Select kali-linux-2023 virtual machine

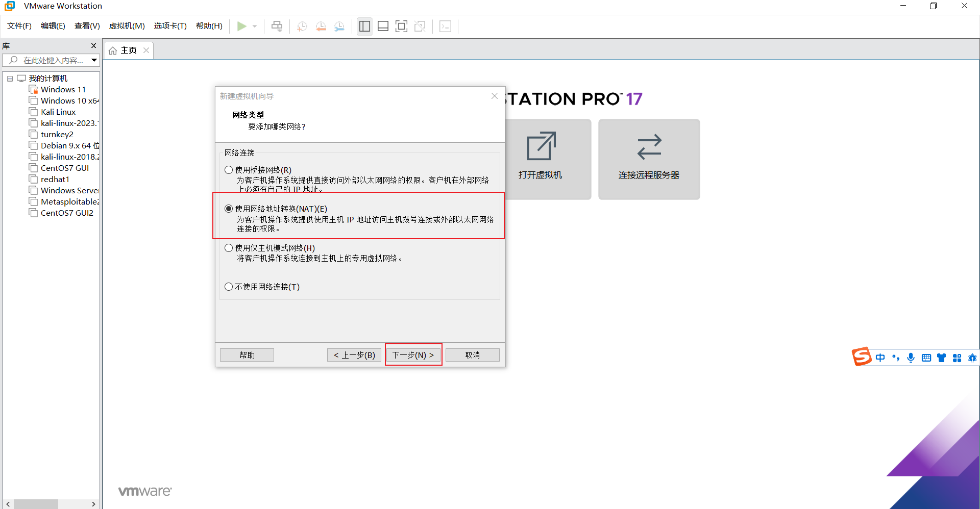click(x=69, y=123)
